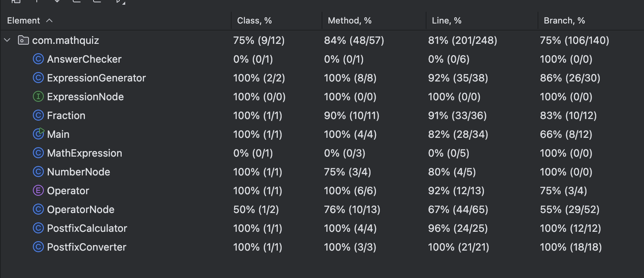Viewport: 644px width, 278px height.
Task: Click the Fraction class icon
Action: (x=38, y=116)
